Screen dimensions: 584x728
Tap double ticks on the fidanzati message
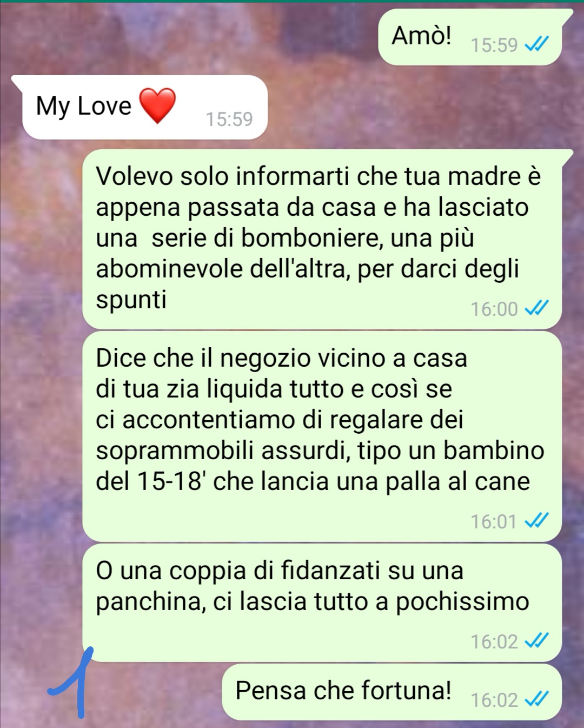coord(537,641)
